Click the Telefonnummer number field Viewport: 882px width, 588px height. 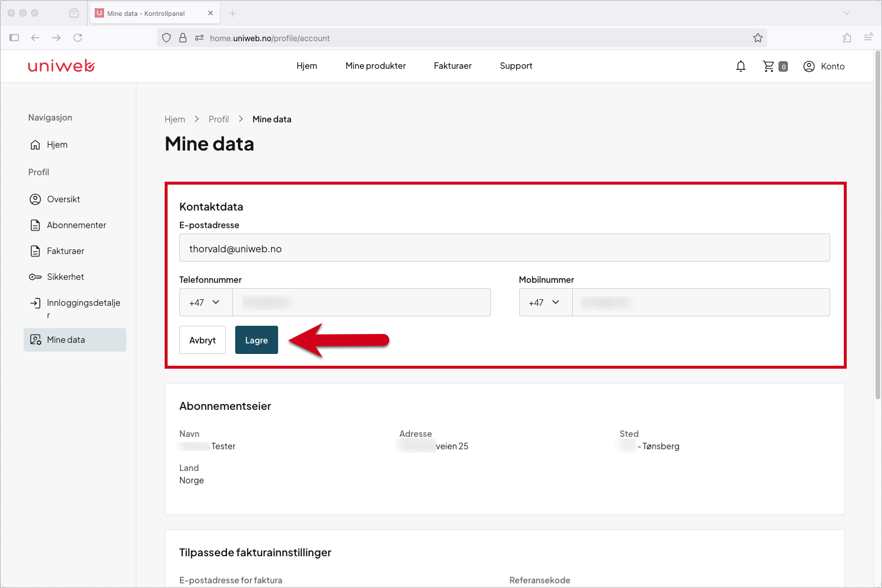pos(362,302)
